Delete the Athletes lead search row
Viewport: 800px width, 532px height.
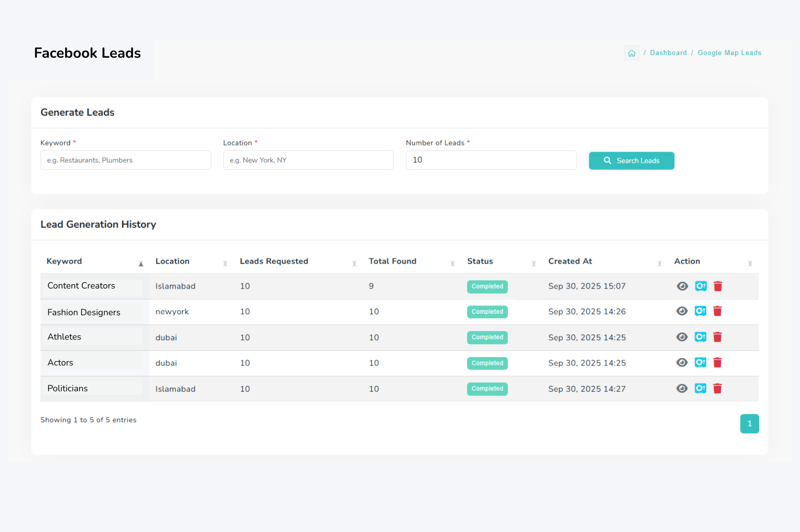[x=717, y=337]
